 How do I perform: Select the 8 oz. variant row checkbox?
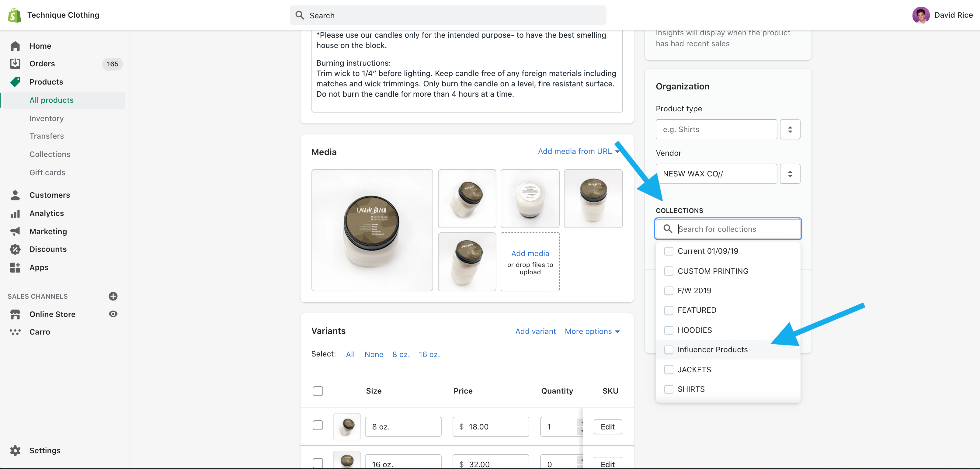pos(318,425)
